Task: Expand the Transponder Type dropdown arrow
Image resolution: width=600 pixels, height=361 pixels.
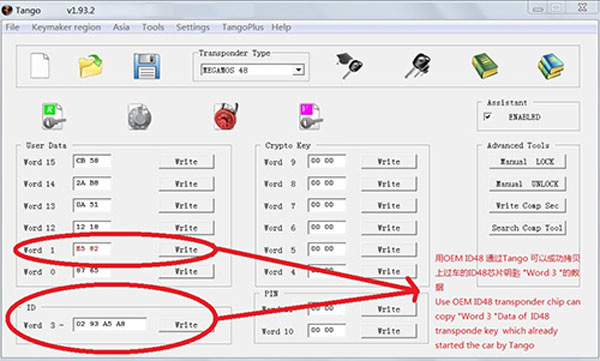Action: [x=298, y=70]
